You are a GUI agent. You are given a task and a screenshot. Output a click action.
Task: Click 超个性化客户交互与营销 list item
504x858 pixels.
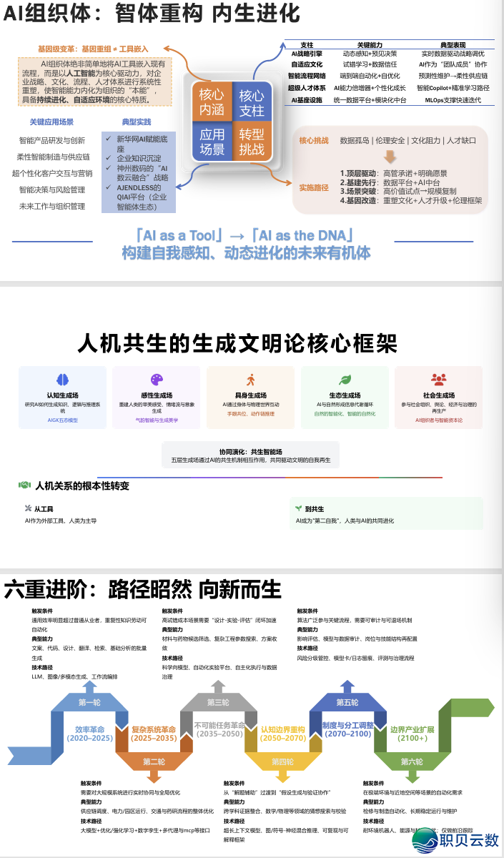pos(52,173)
